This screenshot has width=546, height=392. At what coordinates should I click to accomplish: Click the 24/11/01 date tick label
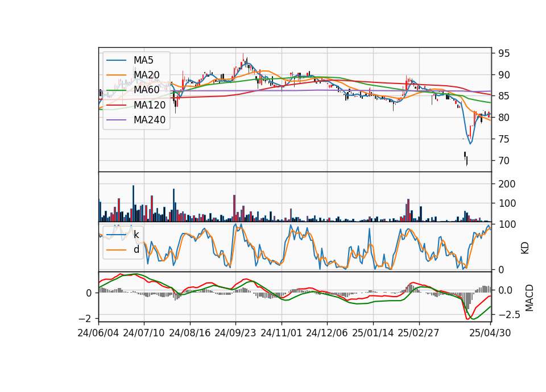coord(282,333)
